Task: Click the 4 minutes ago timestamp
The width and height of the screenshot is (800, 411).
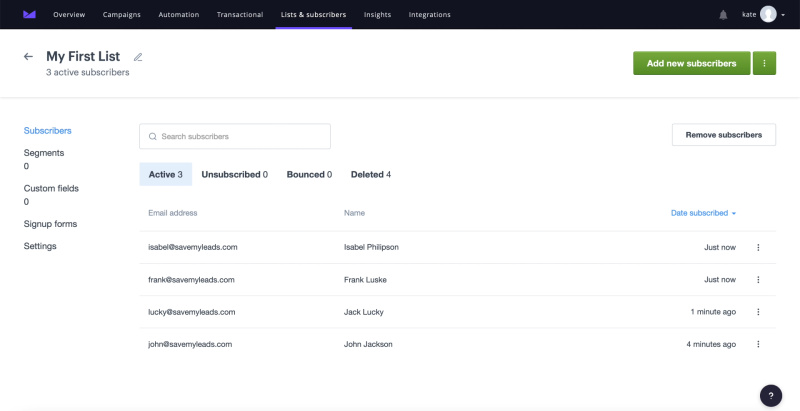Action: tap(711, 344)
